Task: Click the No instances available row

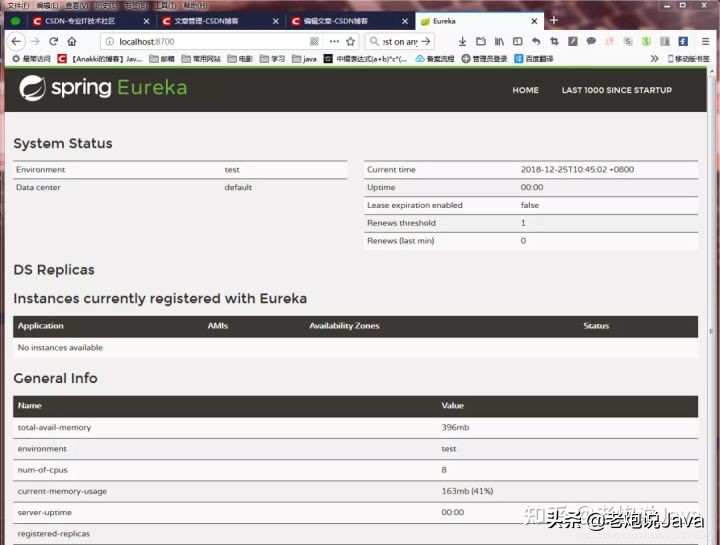Action: click(x=355, y=348)
